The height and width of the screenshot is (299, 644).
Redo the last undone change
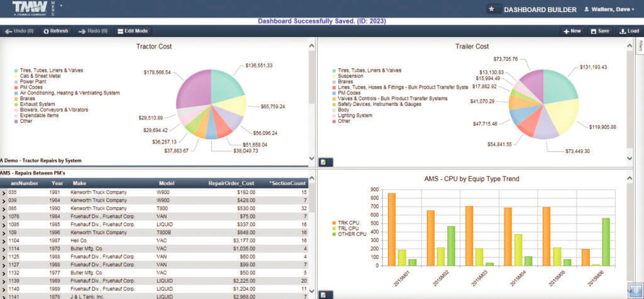[93, 31]
